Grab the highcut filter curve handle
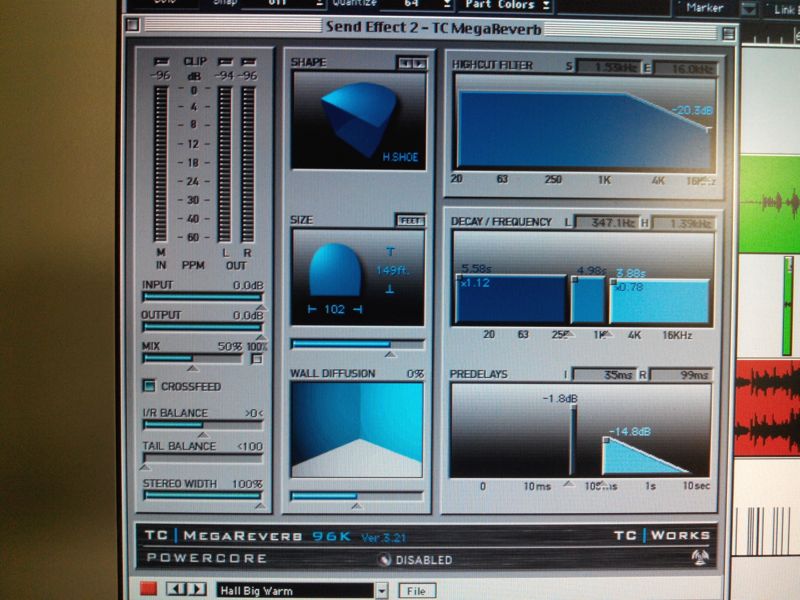Image resolution: width=800 pixels, height=600 pixels. coord(708,130)
